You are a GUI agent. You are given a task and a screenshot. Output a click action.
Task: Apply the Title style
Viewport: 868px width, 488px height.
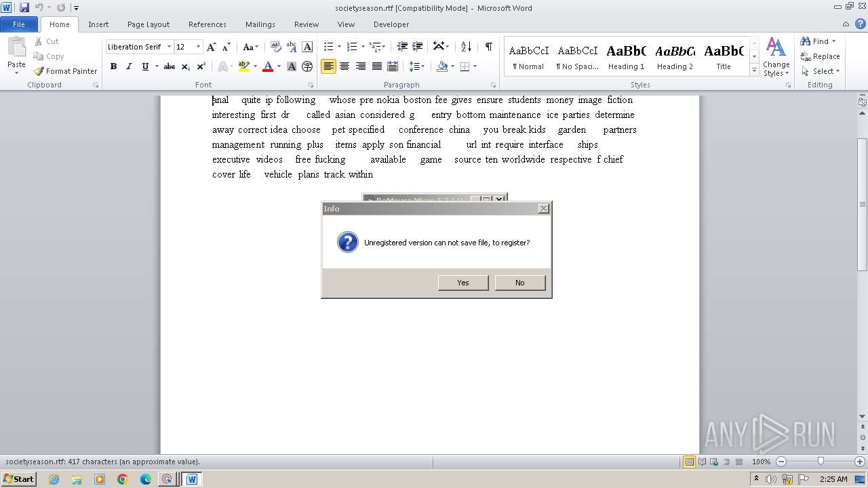[724, 57]
